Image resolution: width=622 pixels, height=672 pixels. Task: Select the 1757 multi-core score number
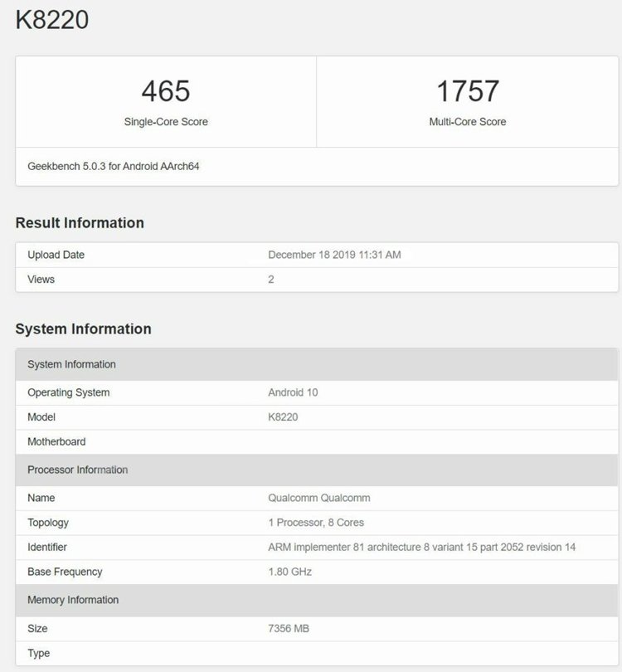click(x=468, y=91)
